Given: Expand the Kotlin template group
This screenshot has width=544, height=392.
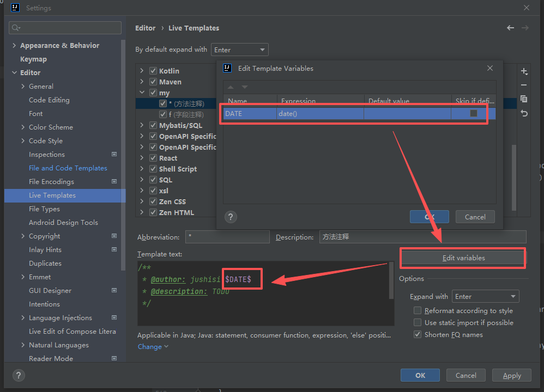Looking at the screenshot, I should (x=142, y=71).
